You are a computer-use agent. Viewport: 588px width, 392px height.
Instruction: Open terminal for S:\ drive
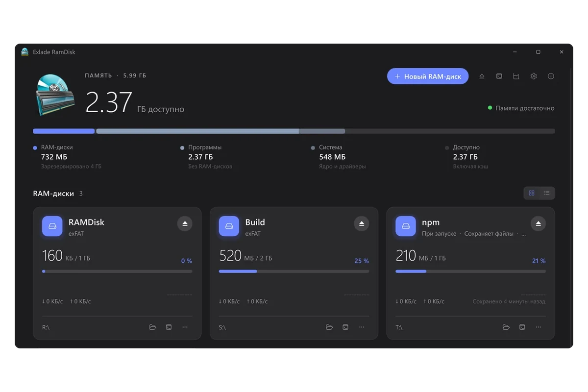coord(345,327)
